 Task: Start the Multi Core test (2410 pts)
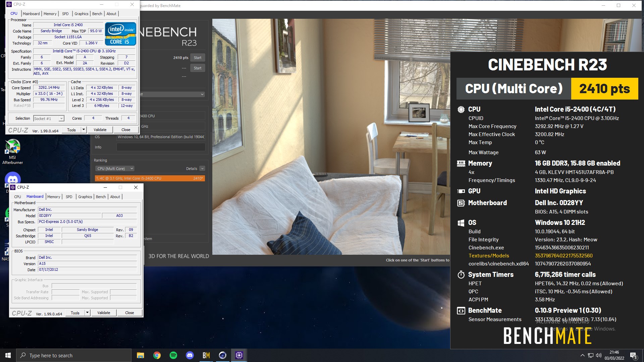pyautogui.click(x=198, y=58)
